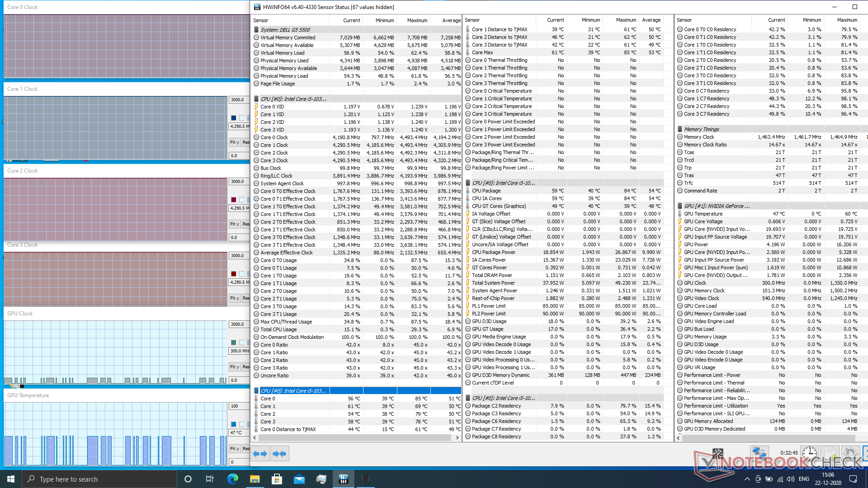Open the fan control icon

point(717,454)
